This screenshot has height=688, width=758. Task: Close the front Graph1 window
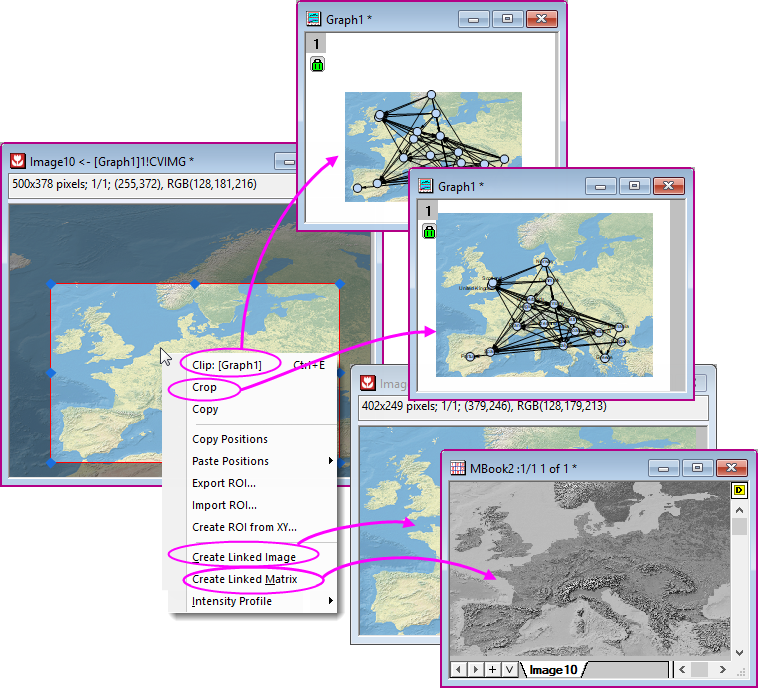(x=669, y=186)
